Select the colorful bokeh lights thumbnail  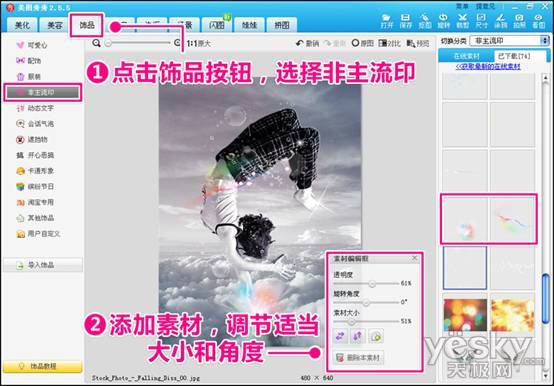coord(465,315)
